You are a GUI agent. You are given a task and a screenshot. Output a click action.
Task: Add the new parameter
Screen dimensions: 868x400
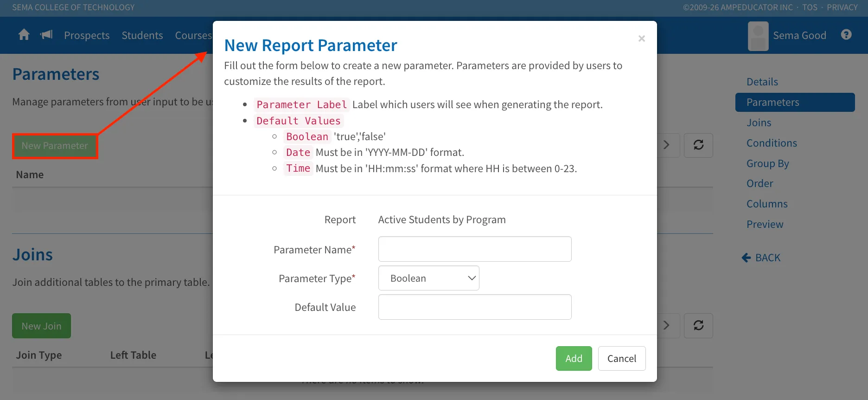pos(574,358)
